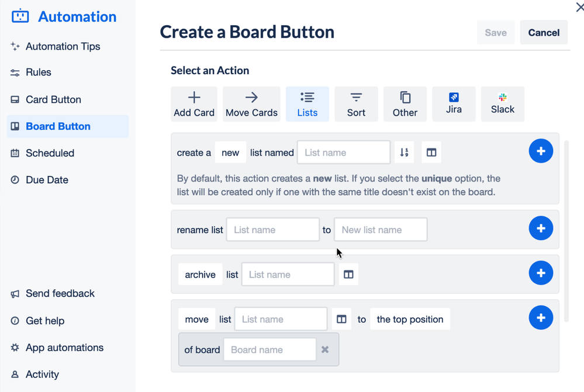Add the rename list action with plus

541,228
